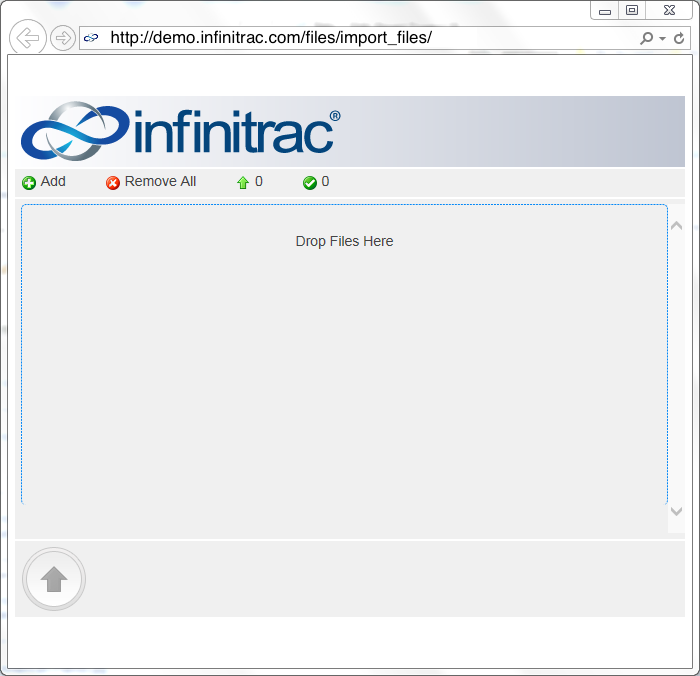Click the scroll up chevron of file list

click(x=676, y=225)
